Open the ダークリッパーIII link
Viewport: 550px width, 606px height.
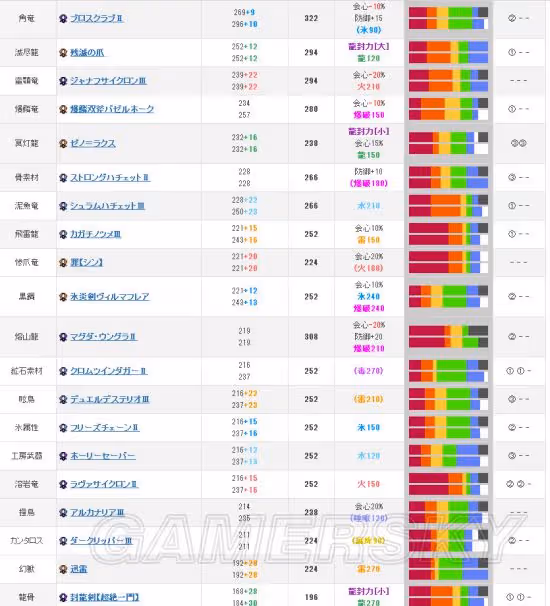pyautogui.click(x=101, y=541)
